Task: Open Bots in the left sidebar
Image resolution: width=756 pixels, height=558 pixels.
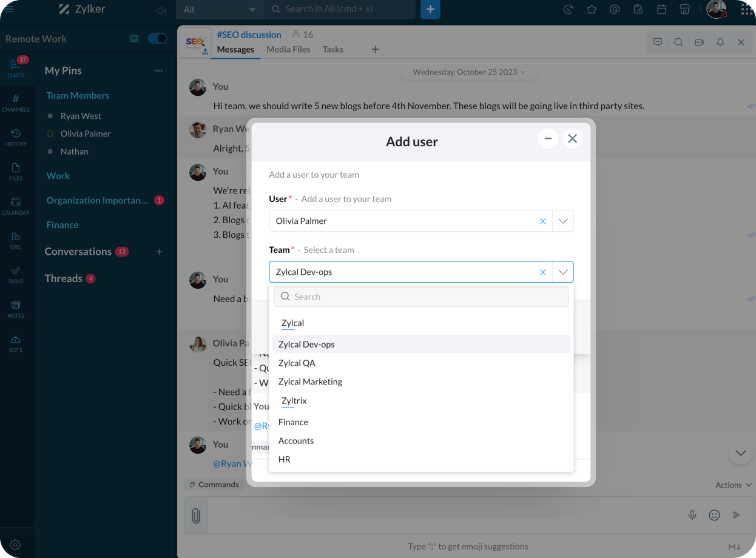Action: point(16,343)
